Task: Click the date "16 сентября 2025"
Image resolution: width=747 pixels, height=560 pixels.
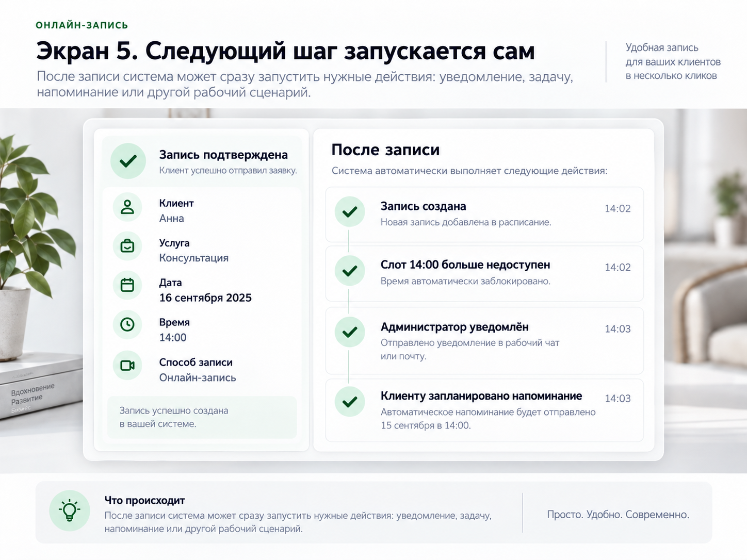Action: [x=205, y=298]
